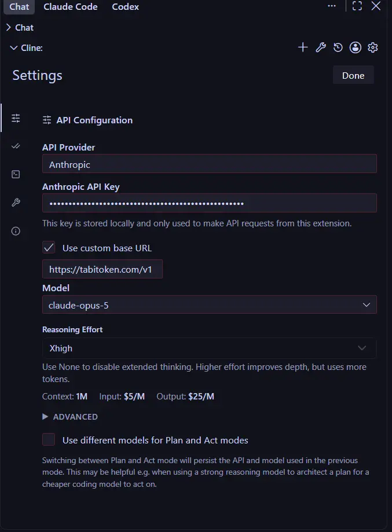Viewport: 392px width, 532px height.
Task: Enable different models for Plan and Act
Action: [49, 439]
